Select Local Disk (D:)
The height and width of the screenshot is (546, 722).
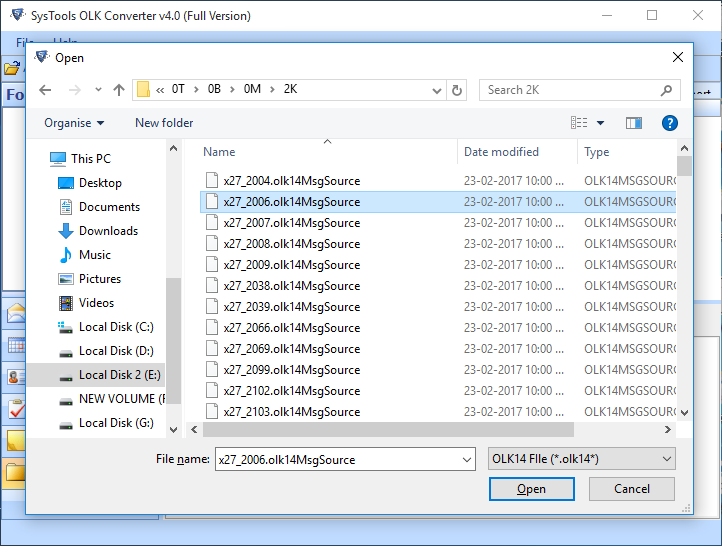(106, 351)
